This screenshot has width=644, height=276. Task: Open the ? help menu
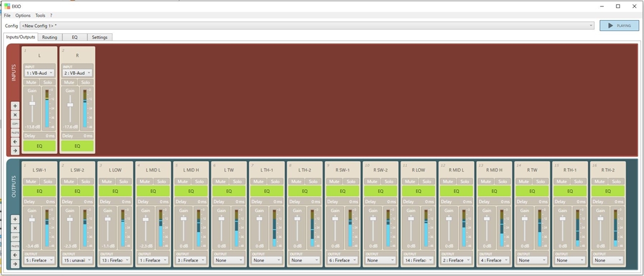tap(51, 15)
